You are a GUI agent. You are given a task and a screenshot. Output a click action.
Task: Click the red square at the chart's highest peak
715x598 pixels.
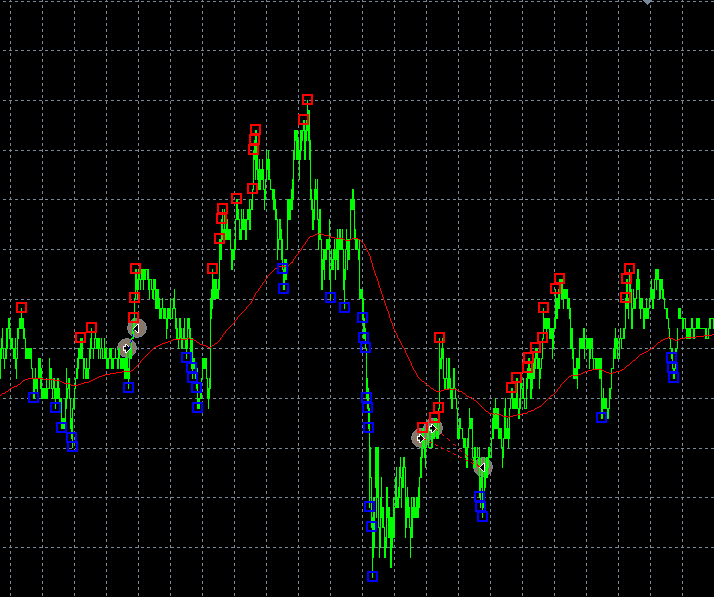[x=307, y=99]
